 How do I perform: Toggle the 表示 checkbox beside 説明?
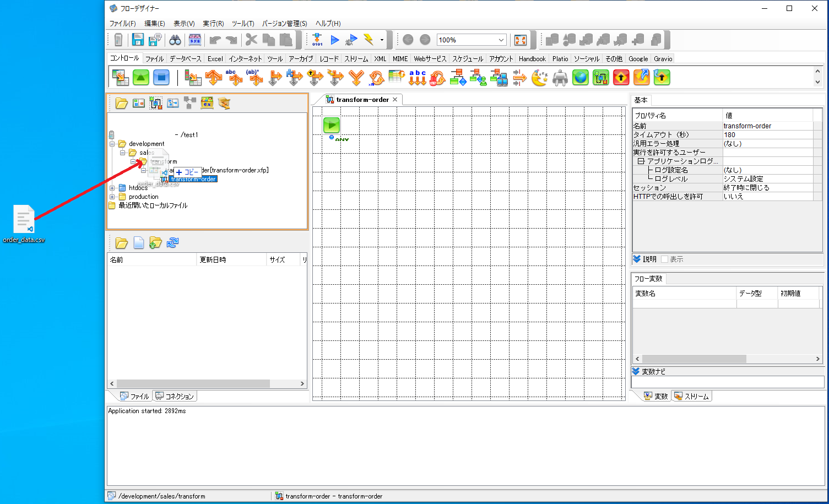[665, 259]
